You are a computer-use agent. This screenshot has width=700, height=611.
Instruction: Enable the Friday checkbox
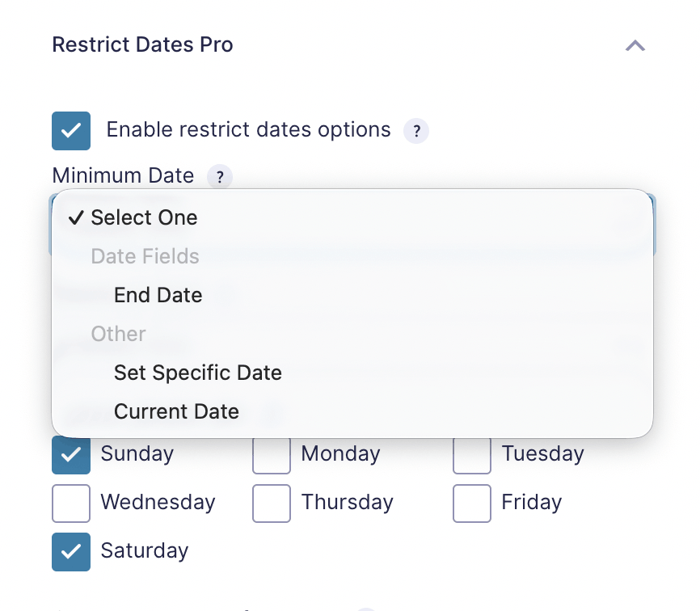472,504
